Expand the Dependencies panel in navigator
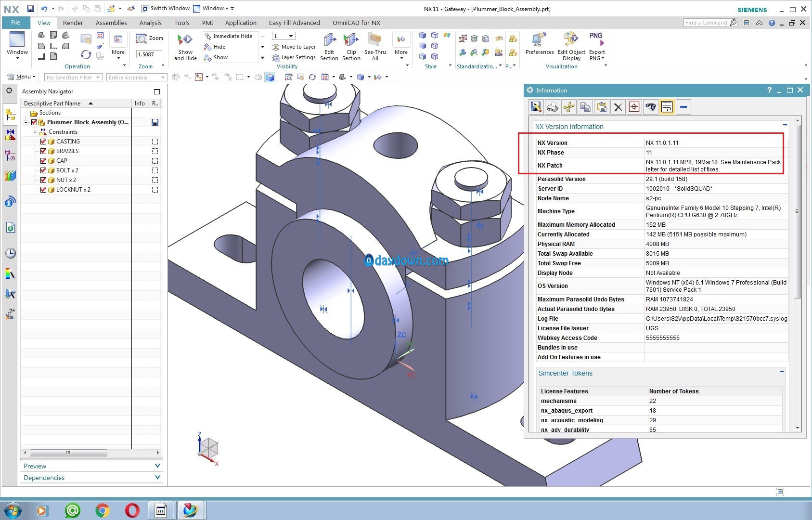 pos(157,477)
